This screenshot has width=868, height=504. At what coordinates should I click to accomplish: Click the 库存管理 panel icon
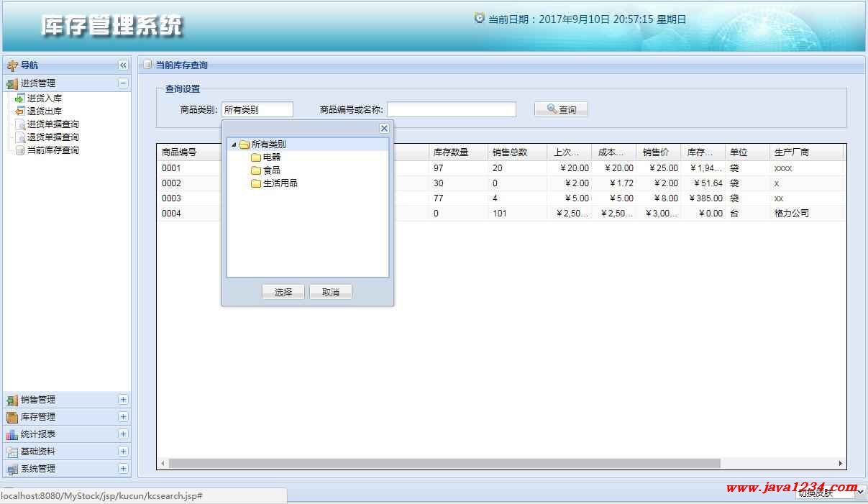(x=12, y=417)
